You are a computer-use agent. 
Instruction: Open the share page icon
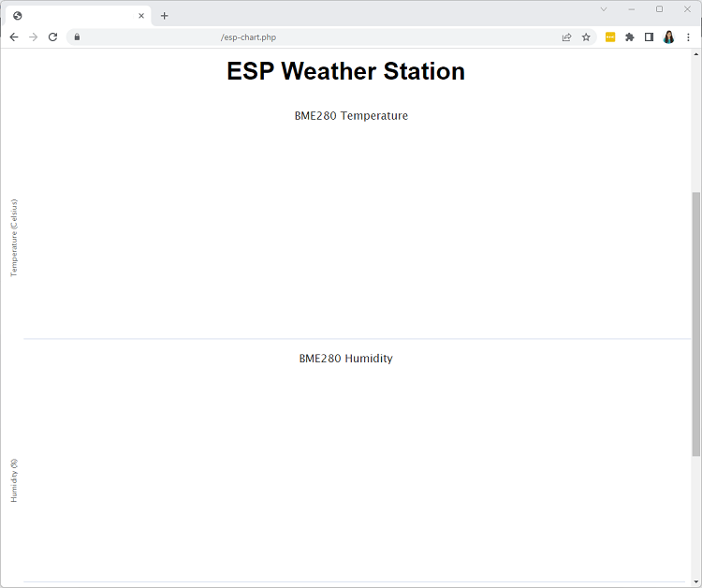click(566, 37)
